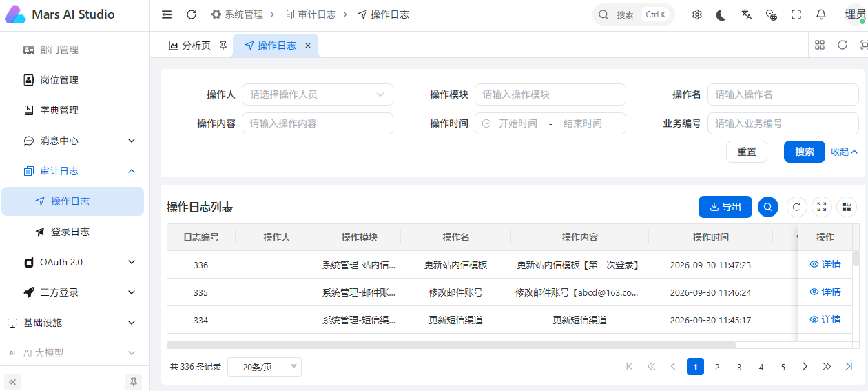This screenshot has width=868, height=391.
Task: Click the 系统管理 breadcrumb
Action: tap(237, 14)
